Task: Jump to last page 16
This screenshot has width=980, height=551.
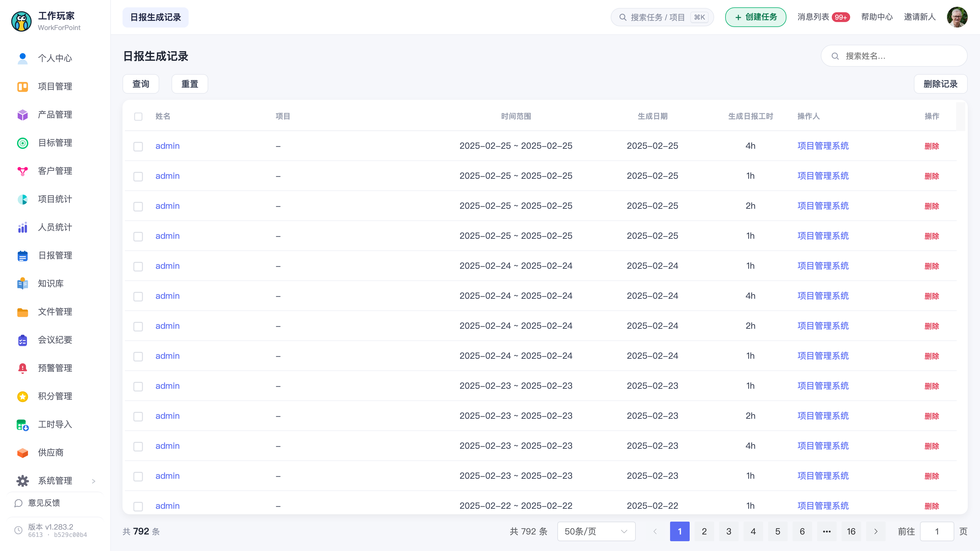Action: 851,531
